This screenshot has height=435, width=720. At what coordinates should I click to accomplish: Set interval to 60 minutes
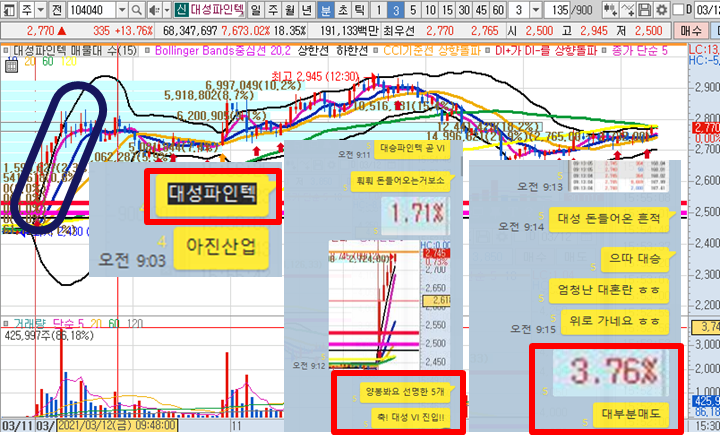tap(498, 10)
